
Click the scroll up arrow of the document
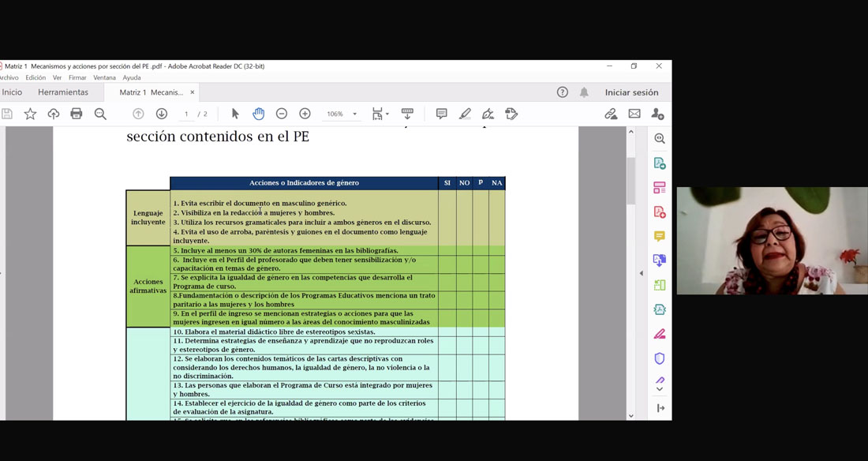(x=631, y=132)
